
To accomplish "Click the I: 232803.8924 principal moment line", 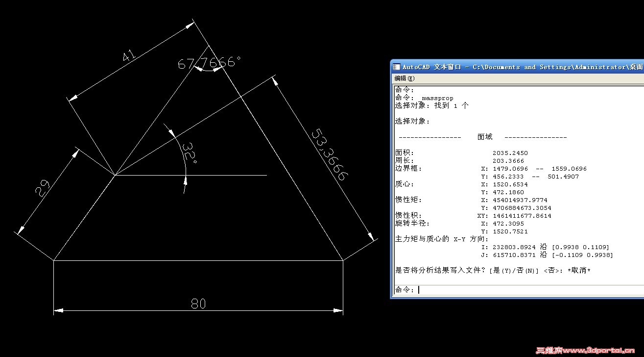I will (546, 247).
